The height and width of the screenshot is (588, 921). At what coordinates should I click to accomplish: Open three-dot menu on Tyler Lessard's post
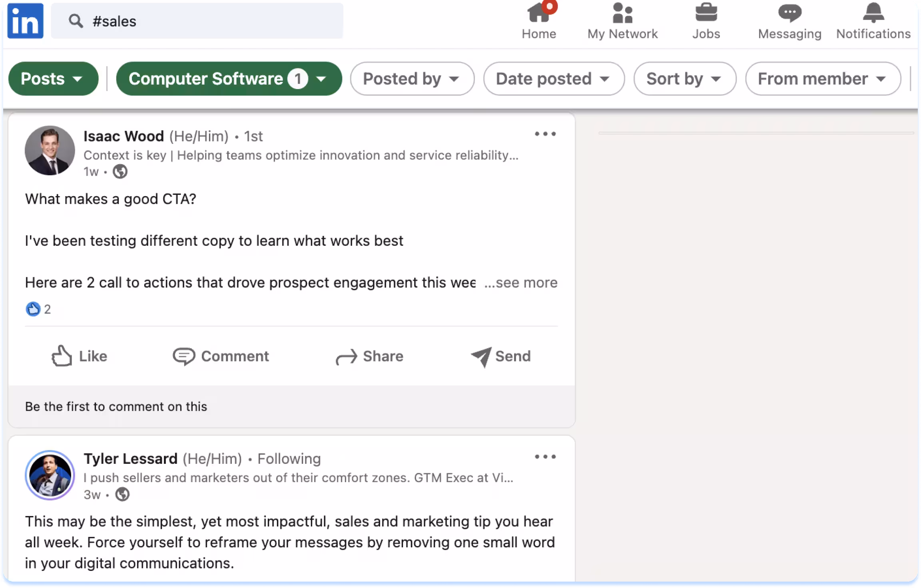click(x=545, y=457)
